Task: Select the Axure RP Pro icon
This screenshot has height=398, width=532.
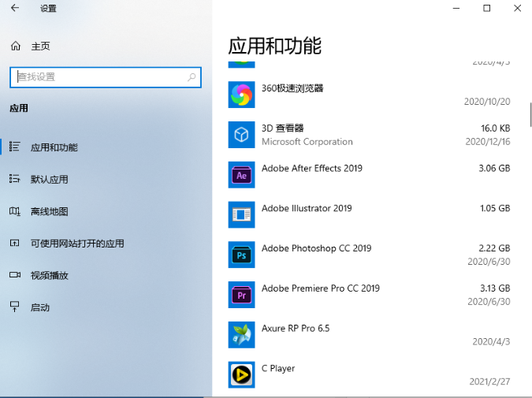Action: (241, 335)
